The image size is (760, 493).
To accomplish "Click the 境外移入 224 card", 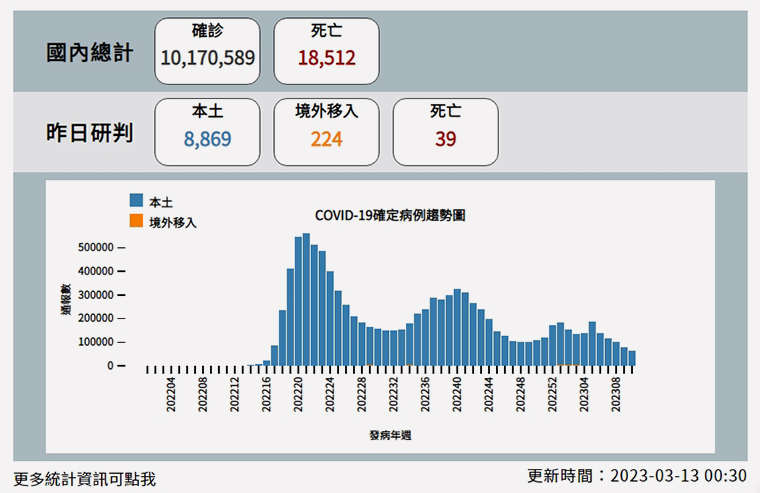I will [326, 132].
